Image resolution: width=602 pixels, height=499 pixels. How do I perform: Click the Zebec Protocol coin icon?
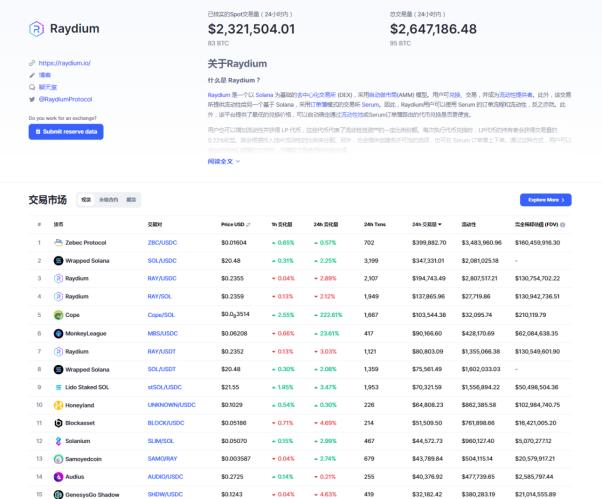coord(58,243)
